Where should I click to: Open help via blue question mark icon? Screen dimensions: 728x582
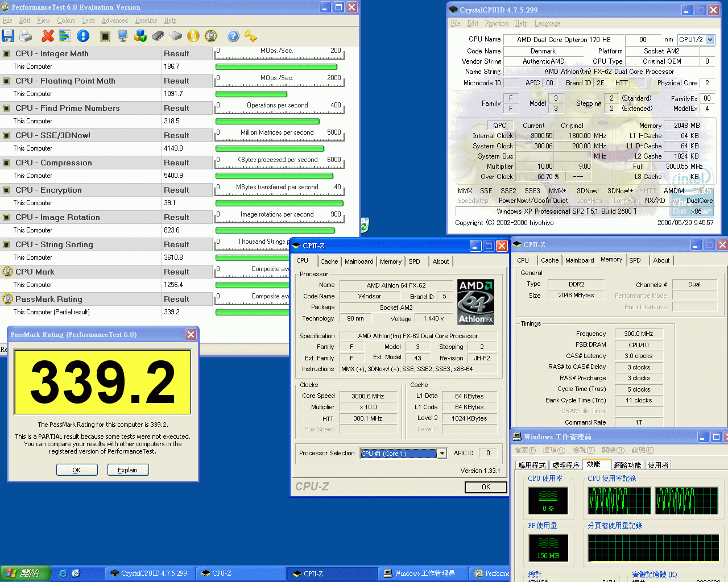click(x=233, y=35)
